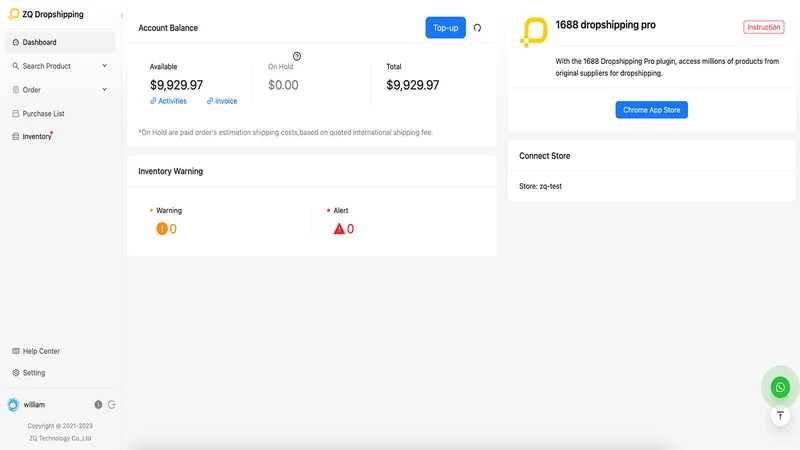Click the Setting gear icon
The image size is (800, 450).
pyautogui.click(x=16, y=373)
